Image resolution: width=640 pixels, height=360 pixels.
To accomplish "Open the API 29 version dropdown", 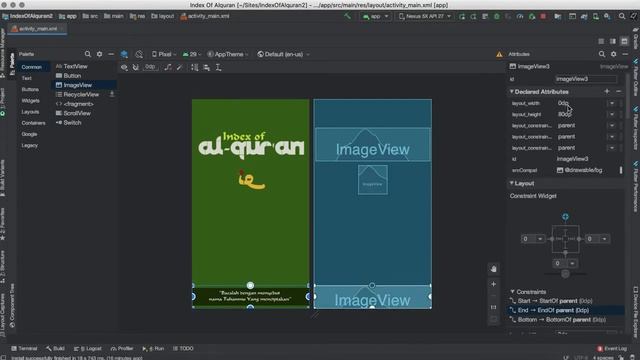I will click(191, 54).
